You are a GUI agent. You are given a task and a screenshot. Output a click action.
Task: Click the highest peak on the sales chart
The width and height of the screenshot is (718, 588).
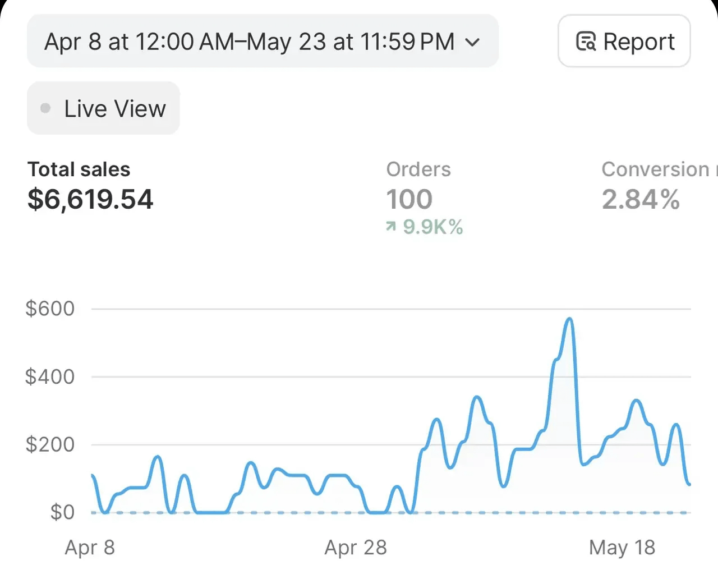tap(569, 319)
